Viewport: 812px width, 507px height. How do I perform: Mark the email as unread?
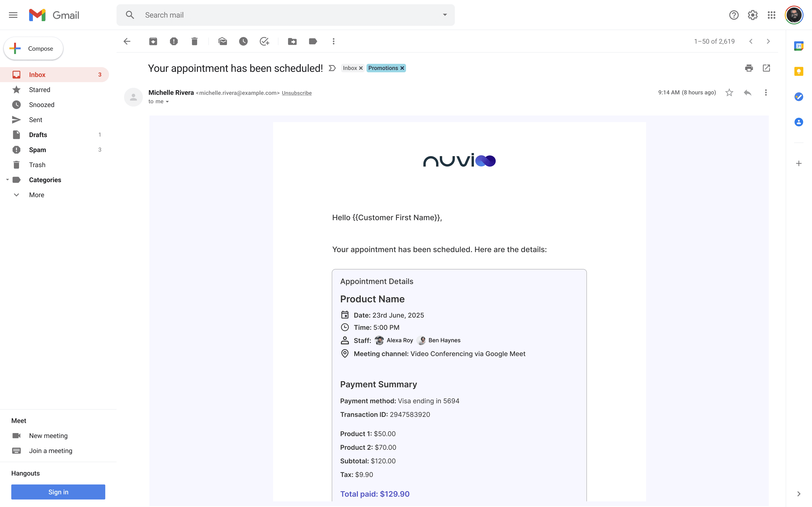(223, 41)
